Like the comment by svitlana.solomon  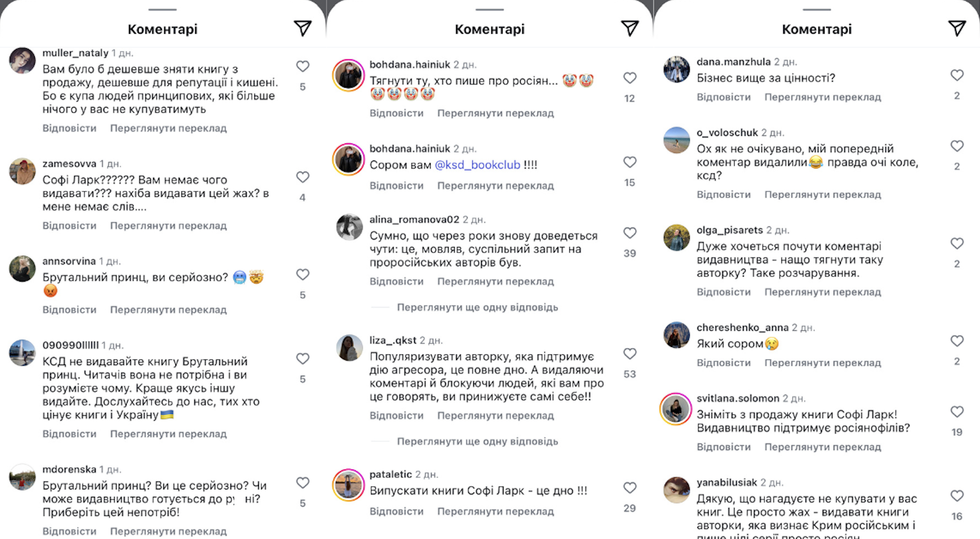point(957,412)
